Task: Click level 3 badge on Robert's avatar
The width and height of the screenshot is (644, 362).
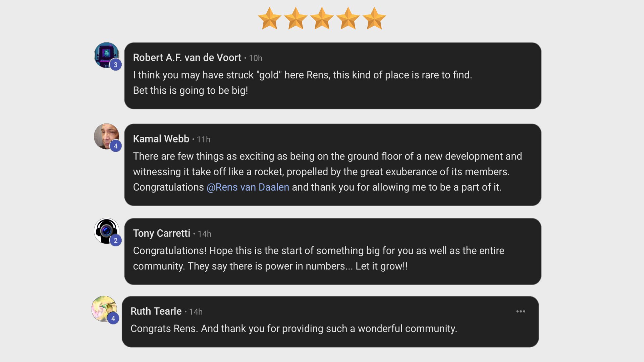Action: [115, 65]
